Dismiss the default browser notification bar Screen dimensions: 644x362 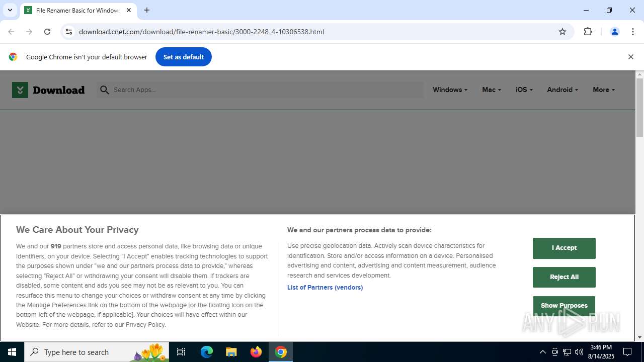point(630,57)
